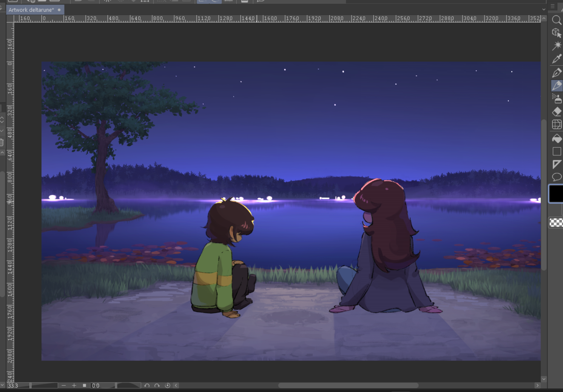Select the transparent checkered color swatch
This screenshot has height=392, width=563.
[556, 223]
